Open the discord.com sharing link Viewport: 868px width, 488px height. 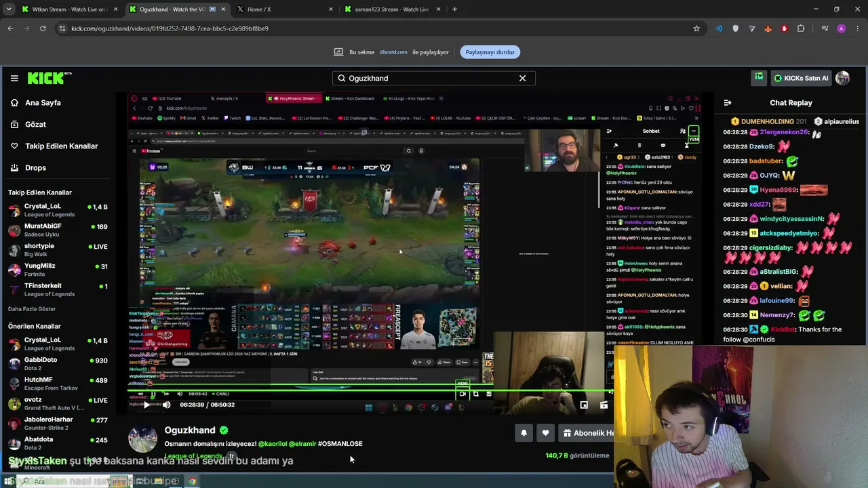(x=393, y=52)
